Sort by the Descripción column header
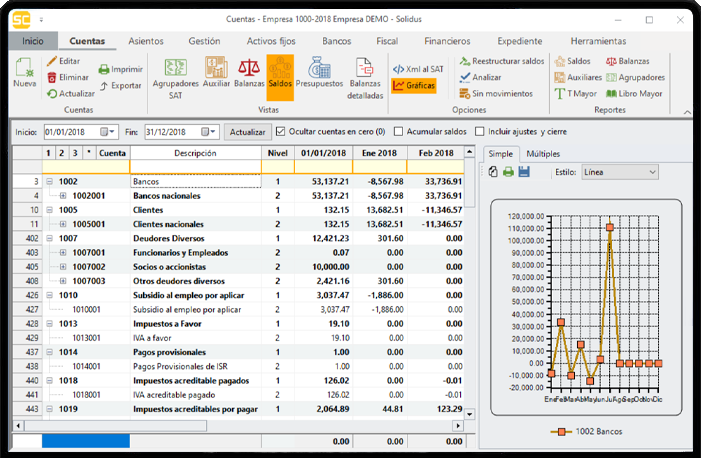This screenshot has width=701, height=458. (195, 153)
